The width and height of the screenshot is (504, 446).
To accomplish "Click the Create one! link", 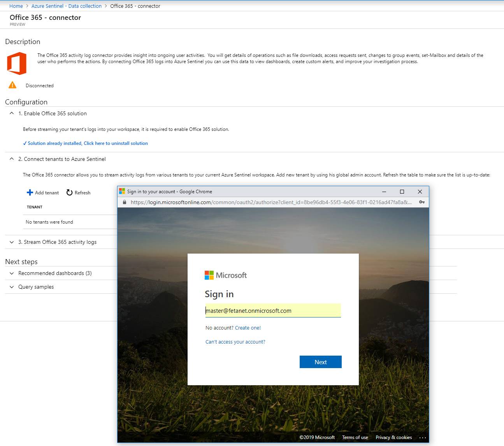I will pos(248,328).
